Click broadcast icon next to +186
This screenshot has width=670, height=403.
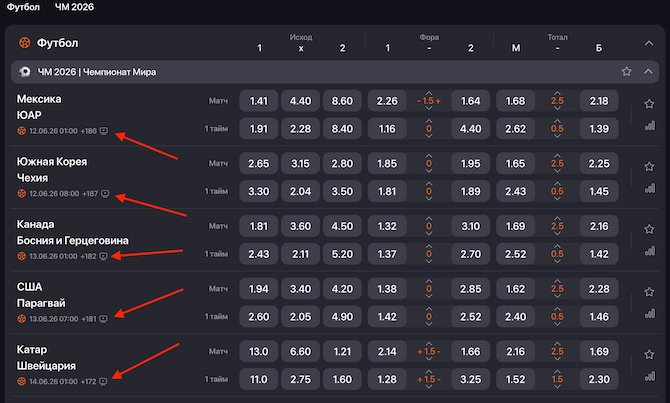[103, 131]
